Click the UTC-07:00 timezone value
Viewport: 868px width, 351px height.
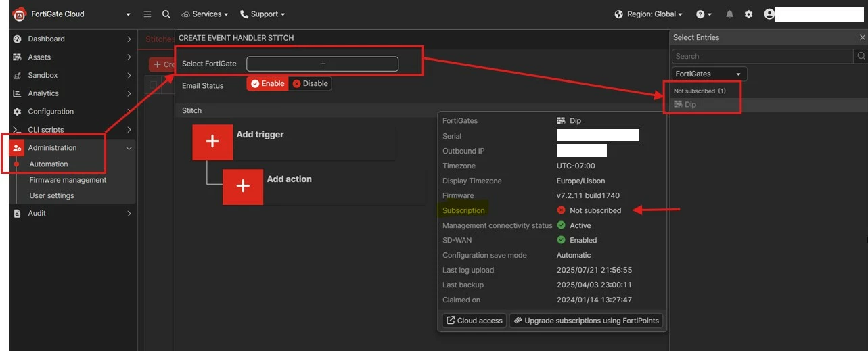point(576,166)
